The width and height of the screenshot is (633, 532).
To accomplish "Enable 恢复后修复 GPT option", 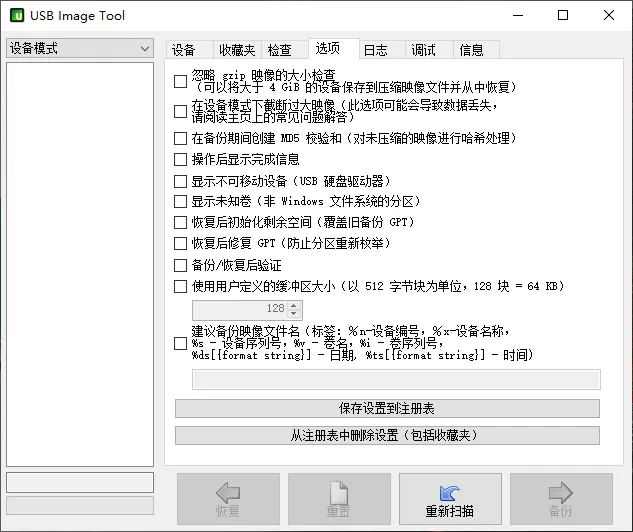I will click(x=180, y=243).
